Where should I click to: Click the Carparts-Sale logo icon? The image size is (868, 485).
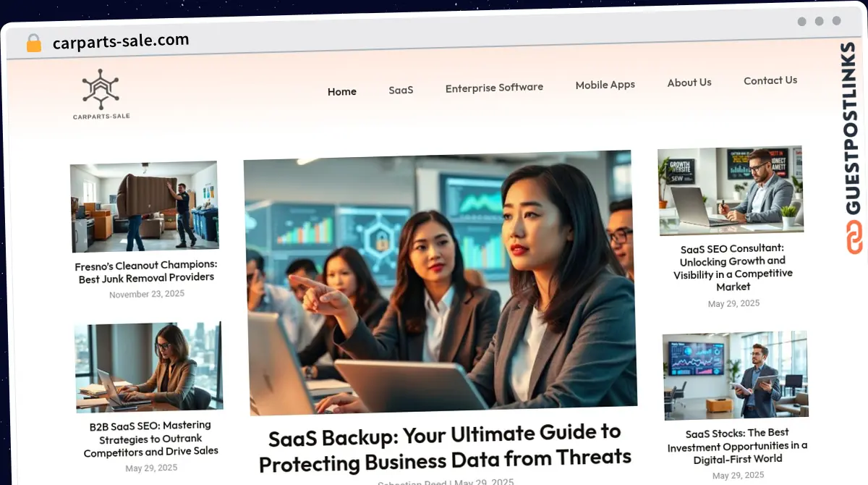click(x=101, y=90)
